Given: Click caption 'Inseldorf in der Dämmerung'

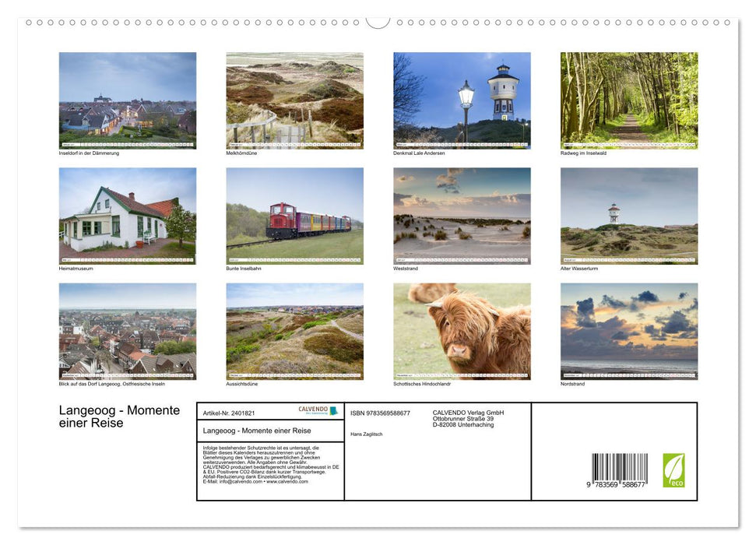Looking at the screenshot, I should [x=89, y=153].
